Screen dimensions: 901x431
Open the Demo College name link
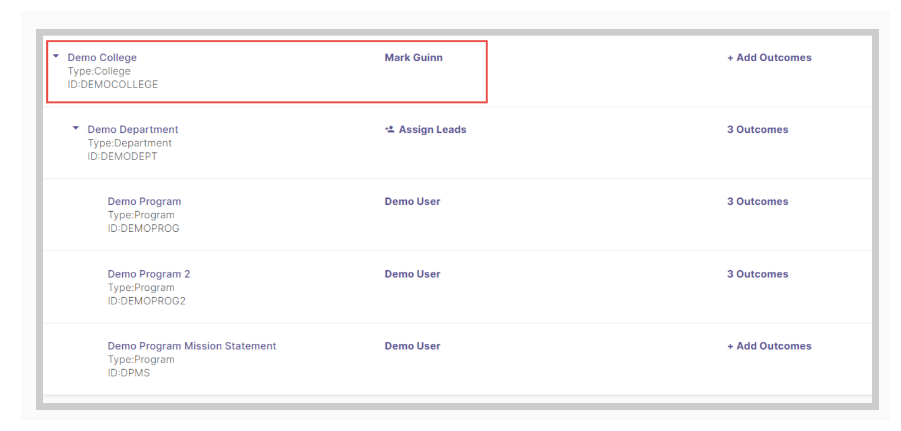click(102, 57)
